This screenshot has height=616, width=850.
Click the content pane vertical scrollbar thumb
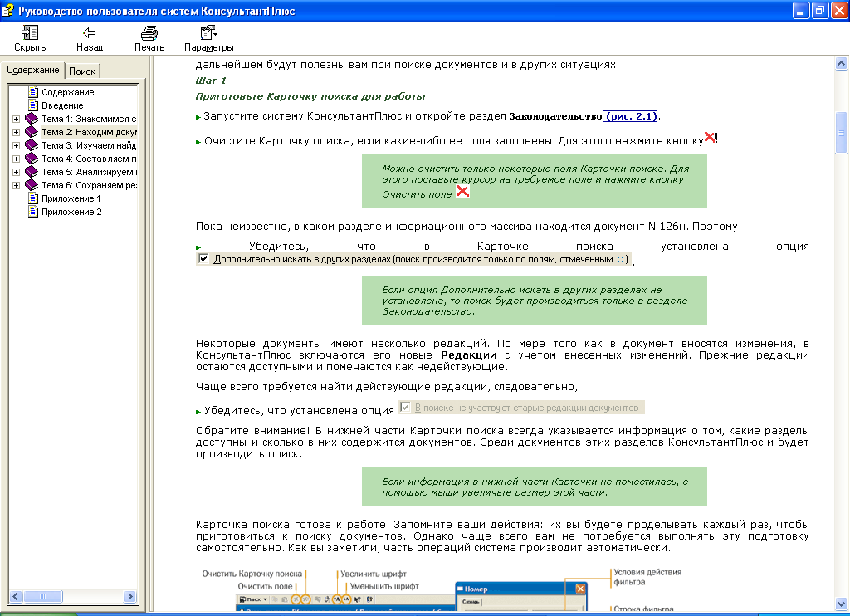(842, 133)
